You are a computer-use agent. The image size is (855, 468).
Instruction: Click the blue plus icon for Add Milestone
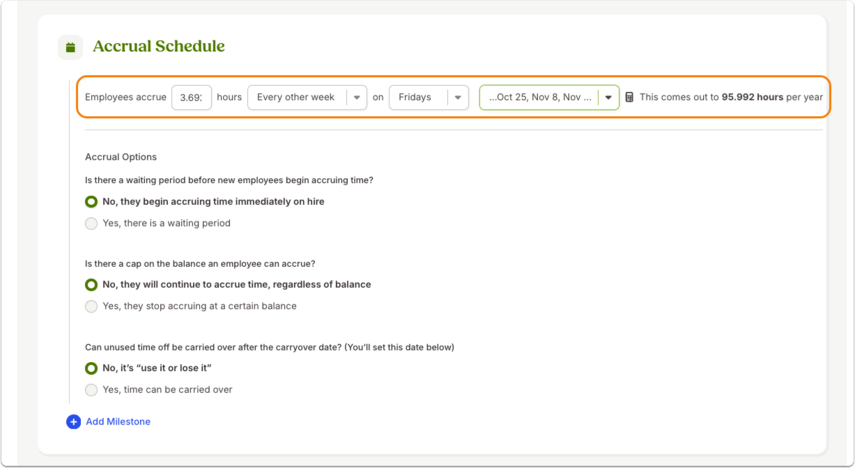(x=74, y=422)
